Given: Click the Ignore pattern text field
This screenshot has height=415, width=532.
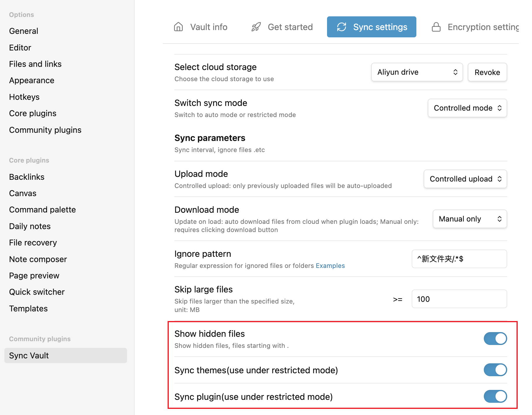Looking at the screenshot, I should pos(459,259).
